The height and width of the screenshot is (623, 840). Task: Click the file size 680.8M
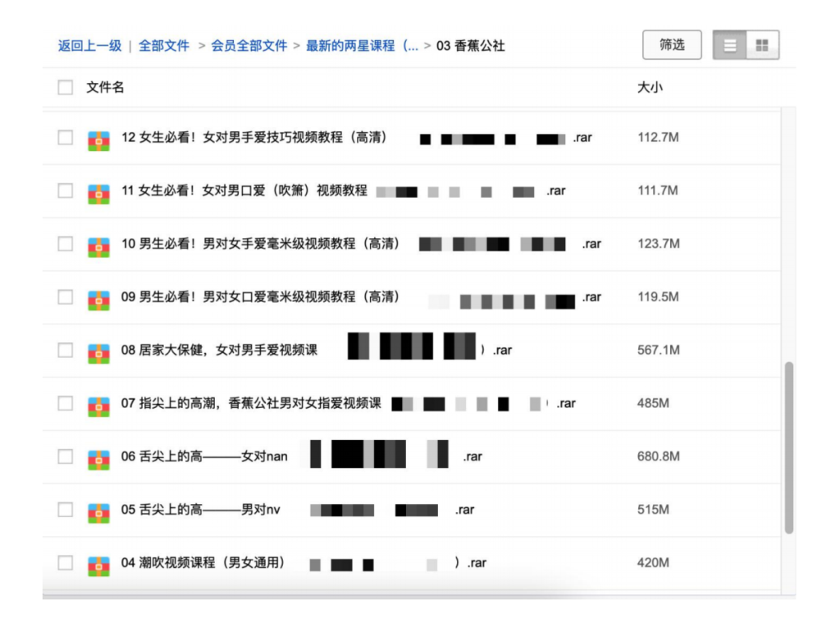pyautogui.click(x=659, y=456)
